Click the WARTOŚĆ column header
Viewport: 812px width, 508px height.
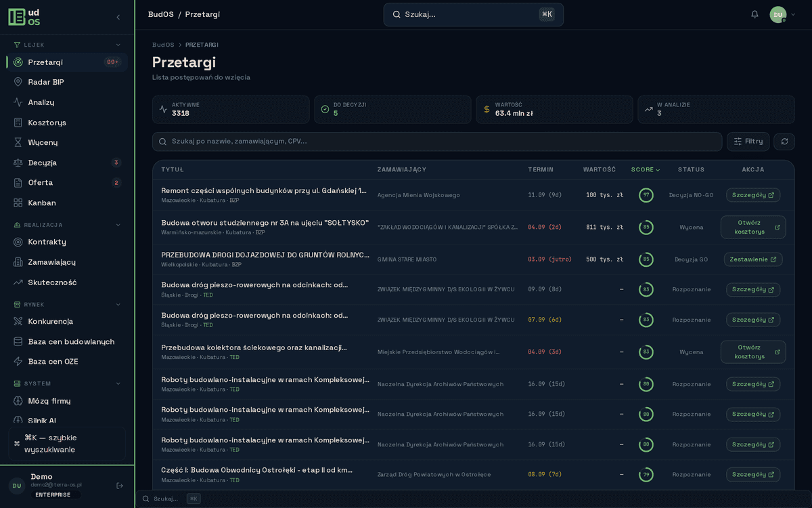tap(600, 169)
